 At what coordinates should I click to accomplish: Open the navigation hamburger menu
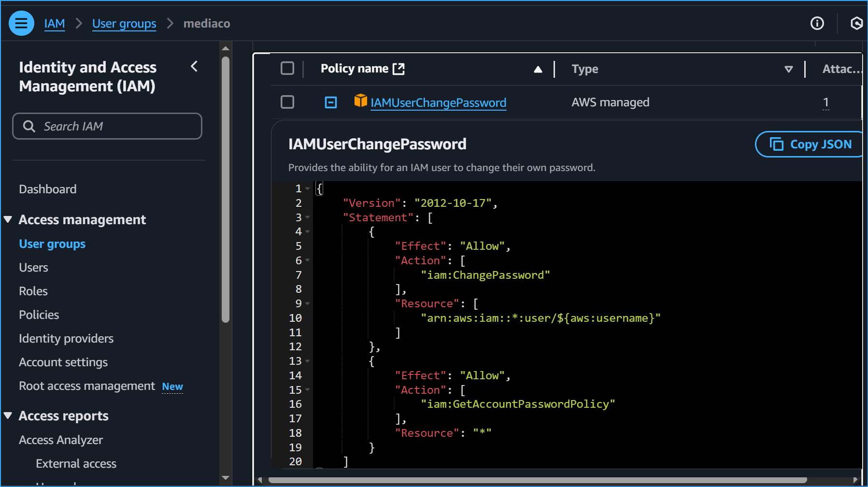pos(21,23)
